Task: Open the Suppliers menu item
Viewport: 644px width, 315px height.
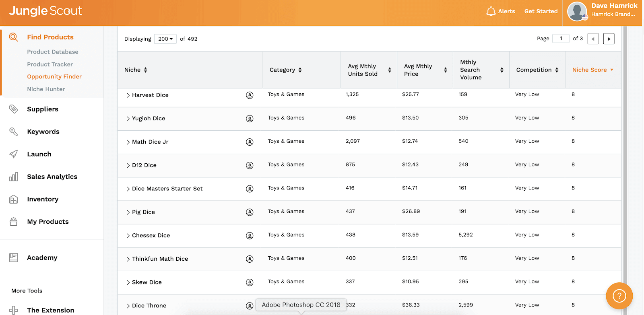Action: tap(43, 109)
